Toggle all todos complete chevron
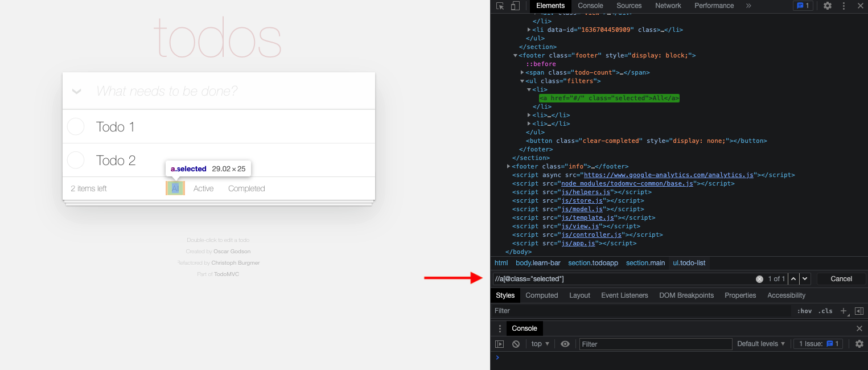 pyautogui.click(x=77, y=91)
